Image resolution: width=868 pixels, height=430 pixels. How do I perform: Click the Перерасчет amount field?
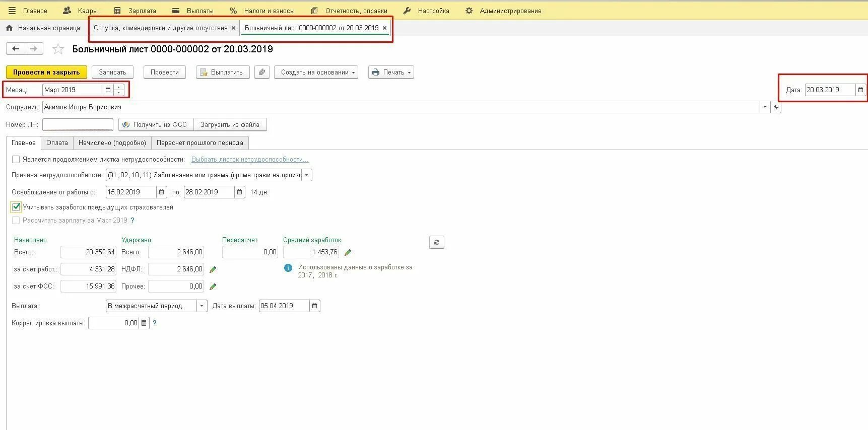click(250, 252)
